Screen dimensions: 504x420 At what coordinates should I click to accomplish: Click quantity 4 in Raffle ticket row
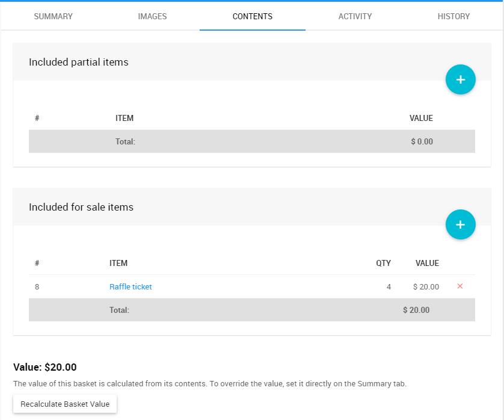coord(389,287)
